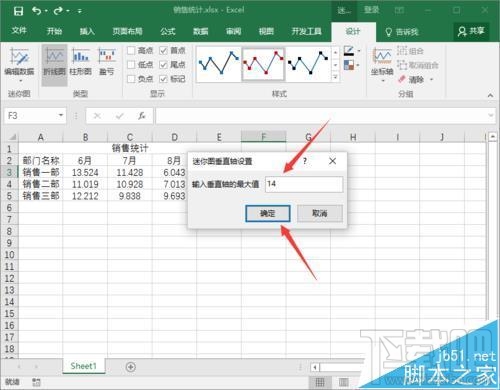Switch to the View tab
Screen dimensions: 500x390
coord(266,31)
